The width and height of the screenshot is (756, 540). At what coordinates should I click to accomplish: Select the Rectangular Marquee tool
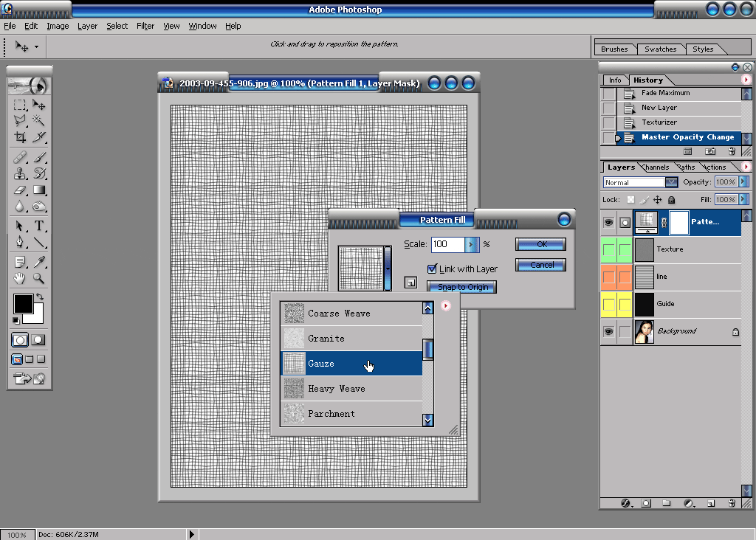pos(20,105)
